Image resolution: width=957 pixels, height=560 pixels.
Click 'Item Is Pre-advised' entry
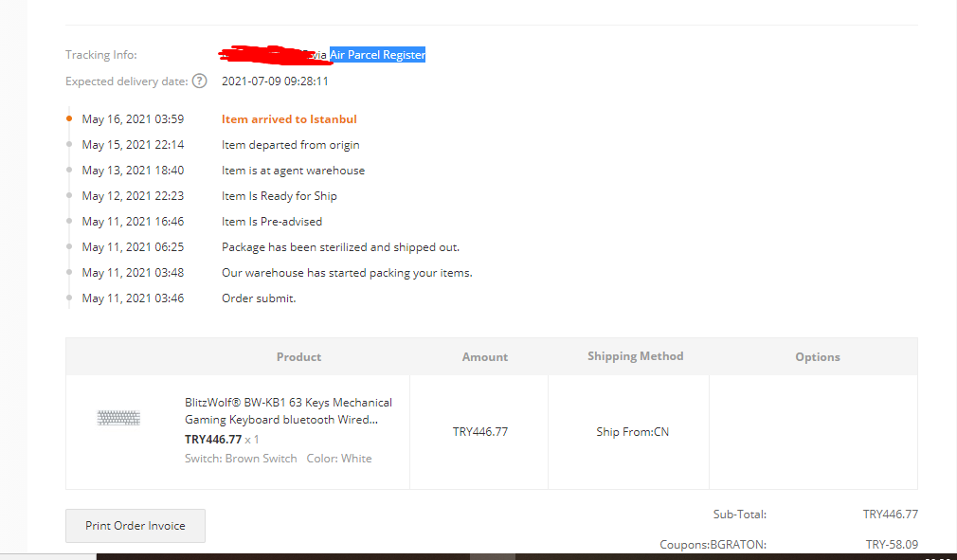(x=272, y=222)
